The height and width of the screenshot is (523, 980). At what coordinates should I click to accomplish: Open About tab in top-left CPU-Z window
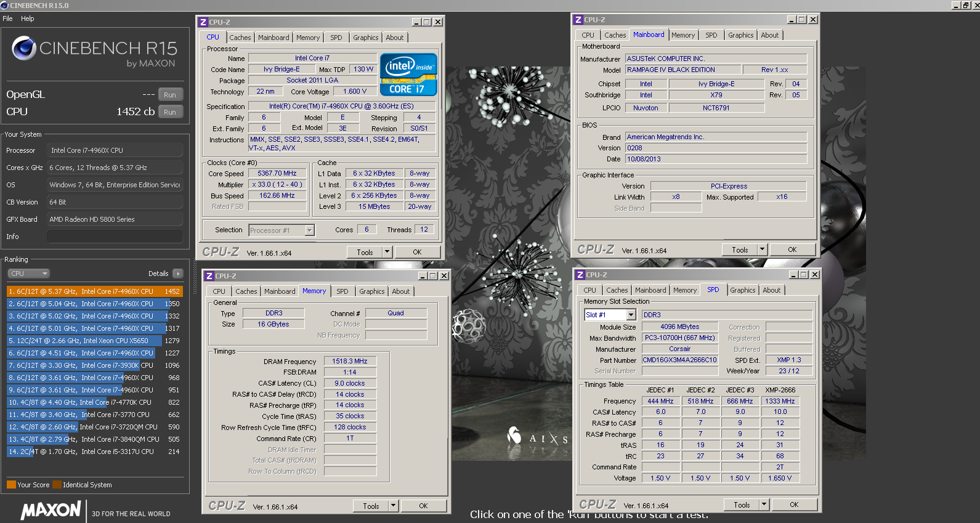point(395,38)
